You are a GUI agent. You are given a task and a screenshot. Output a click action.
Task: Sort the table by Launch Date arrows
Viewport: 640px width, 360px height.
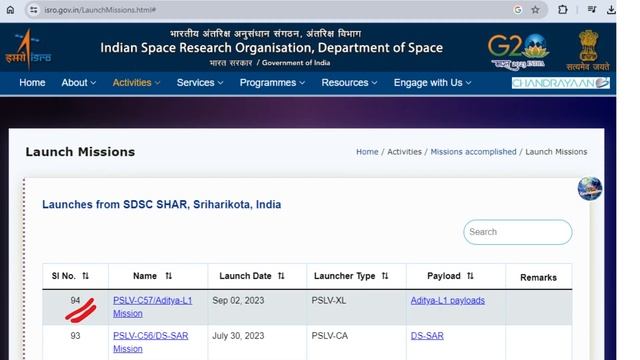(x=281, y=276)
